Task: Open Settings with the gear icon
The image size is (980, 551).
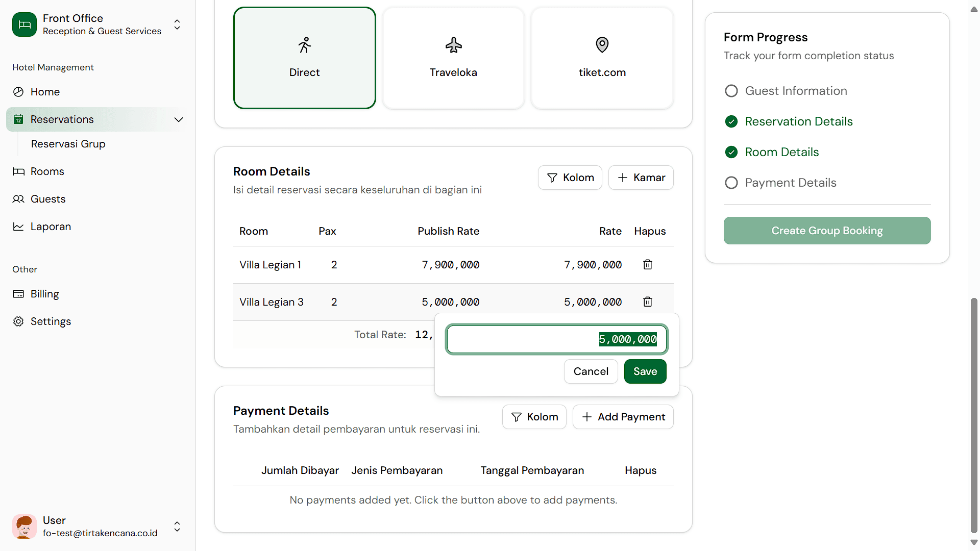Action: pos(18,321)
